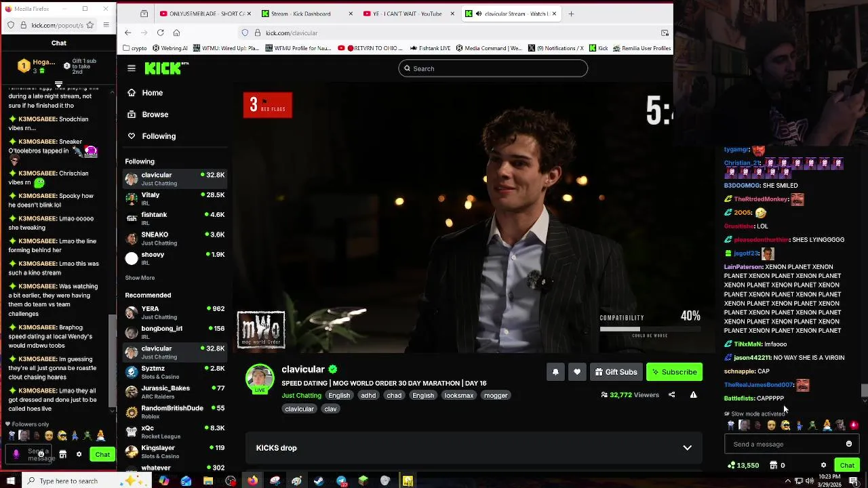Open xQc channel from Recommended list
Image resolution: width=868 pixels, height=488 pixels.
click(x=175, y=432)
